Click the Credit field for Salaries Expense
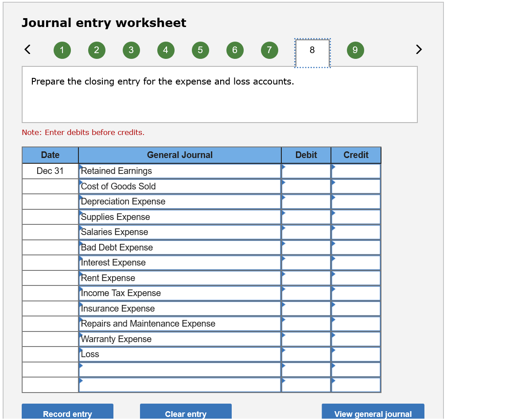This screenshot has height=420, width=525. [x=356, y=232]
